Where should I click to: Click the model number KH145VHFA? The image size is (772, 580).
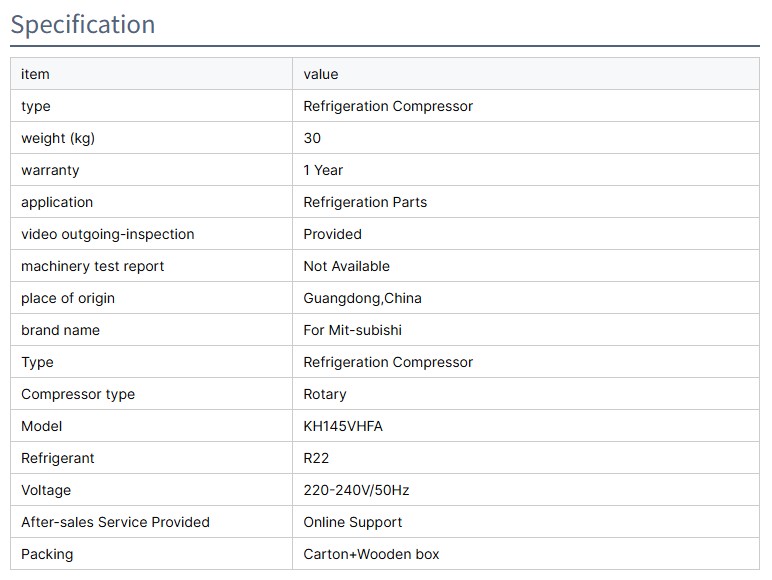[343, 426]
